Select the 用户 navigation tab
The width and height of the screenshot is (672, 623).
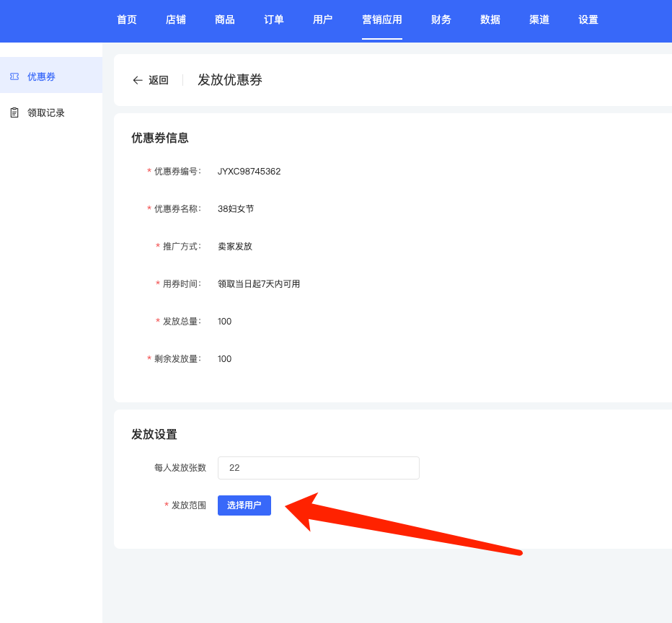(323, 20)
